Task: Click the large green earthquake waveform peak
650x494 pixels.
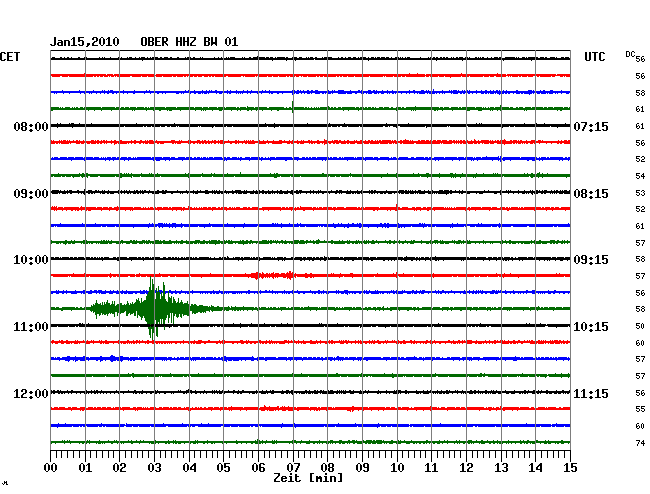Action: click(153, 308)
